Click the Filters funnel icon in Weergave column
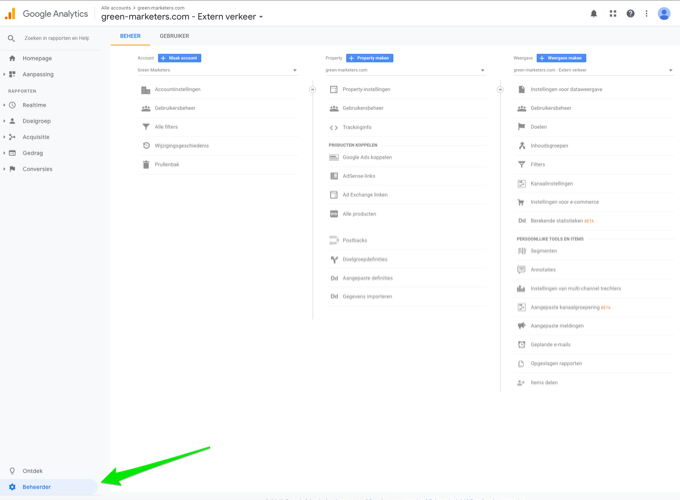Screen dimensions: 680x500 point(521,164)
